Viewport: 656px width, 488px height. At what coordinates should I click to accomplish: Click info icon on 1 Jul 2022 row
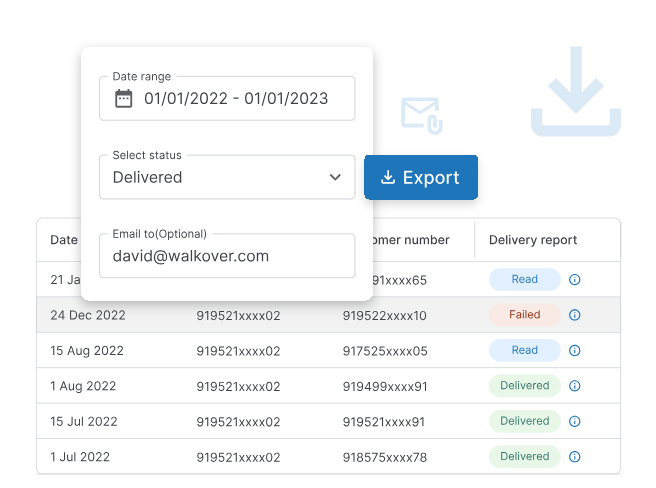click(575, 457)
